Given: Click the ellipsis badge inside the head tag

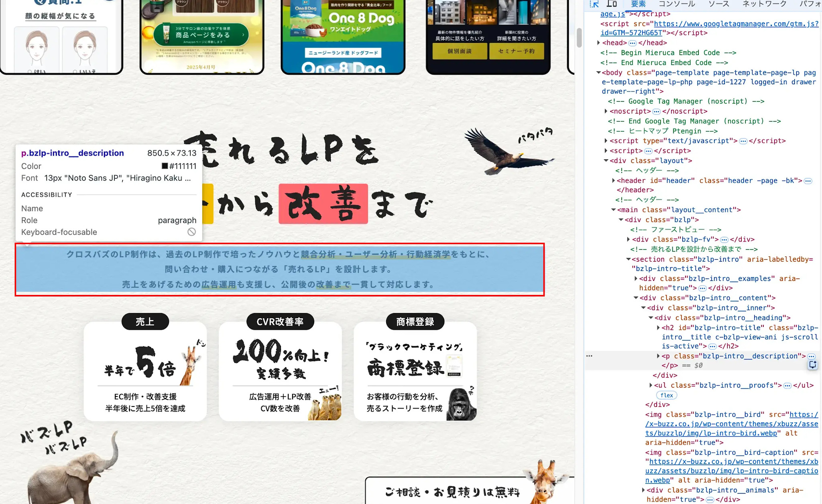Looking at the screenshot, I should tap(633, 43).
